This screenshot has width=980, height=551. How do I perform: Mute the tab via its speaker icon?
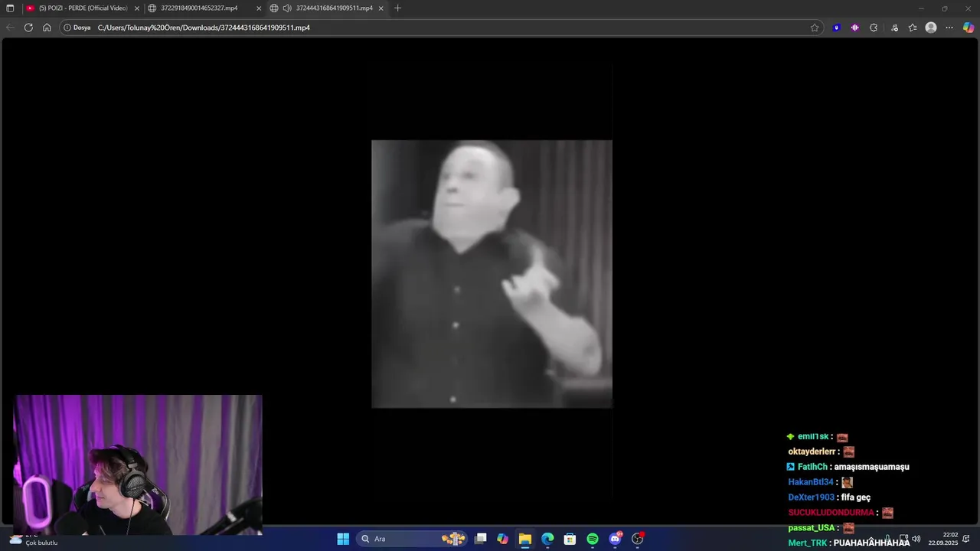[x=287, y=8]
